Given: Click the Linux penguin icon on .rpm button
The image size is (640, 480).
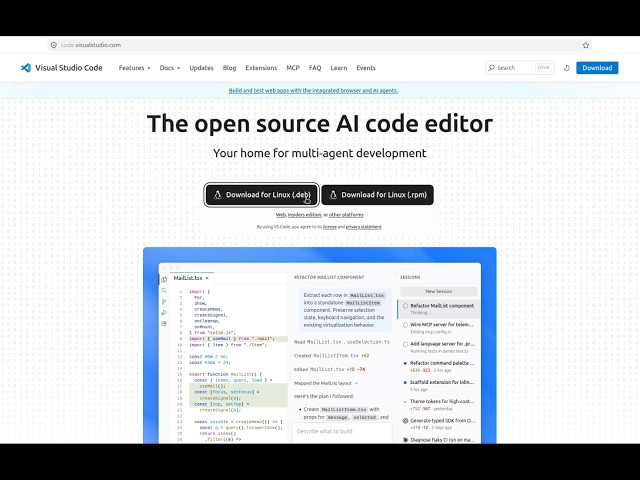Looking at the screenshot, I should click(x=333, y=195).
